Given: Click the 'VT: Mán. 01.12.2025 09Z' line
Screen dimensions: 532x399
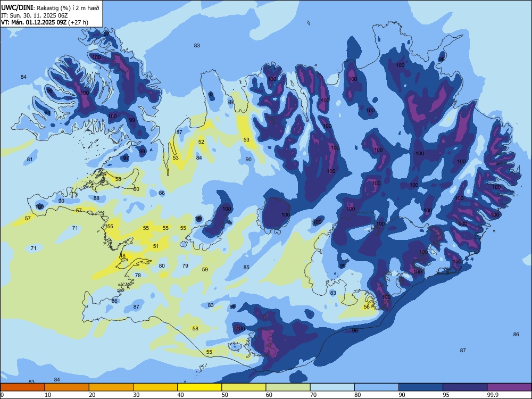Looking at the screenshot, I should 34,22.
